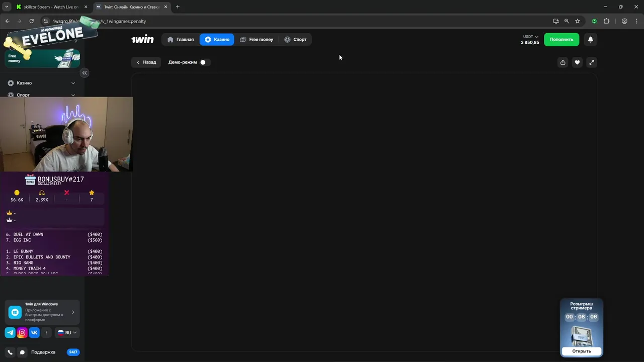This screenshot has height=362, width=644.
Task: Click the 24/7 support badge
Action: [x=73, y=352]
